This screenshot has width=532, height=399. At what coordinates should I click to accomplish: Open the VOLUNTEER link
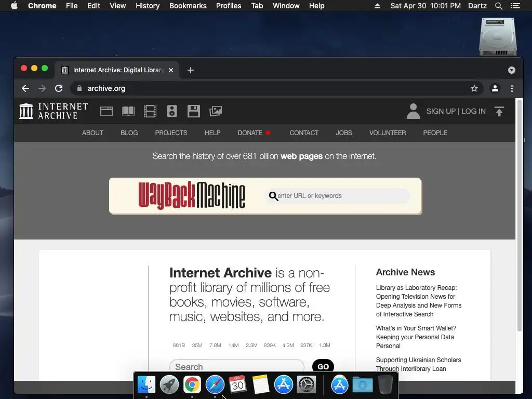coord(388,133)
